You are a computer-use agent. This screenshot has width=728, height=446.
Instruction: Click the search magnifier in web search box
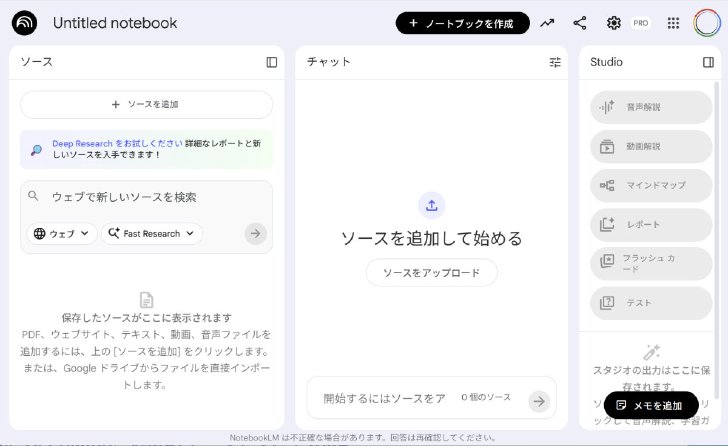[x=33, y=195]
